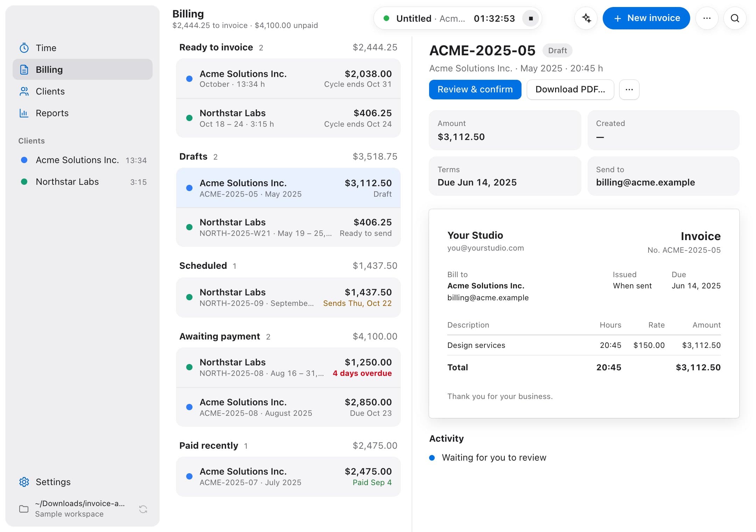756x532 pixels.
Task: Click the Amount $3,112.50 card
Action: click(505, 130)
